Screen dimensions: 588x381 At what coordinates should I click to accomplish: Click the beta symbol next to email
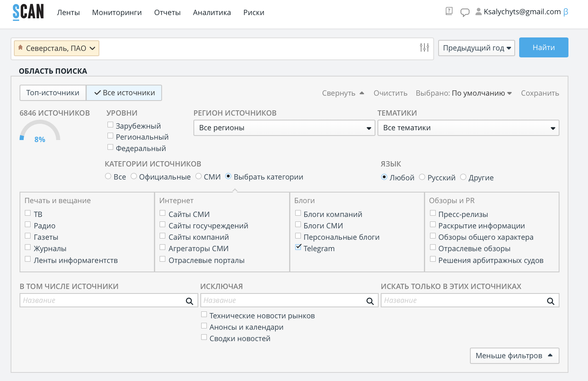coord(566,12)
